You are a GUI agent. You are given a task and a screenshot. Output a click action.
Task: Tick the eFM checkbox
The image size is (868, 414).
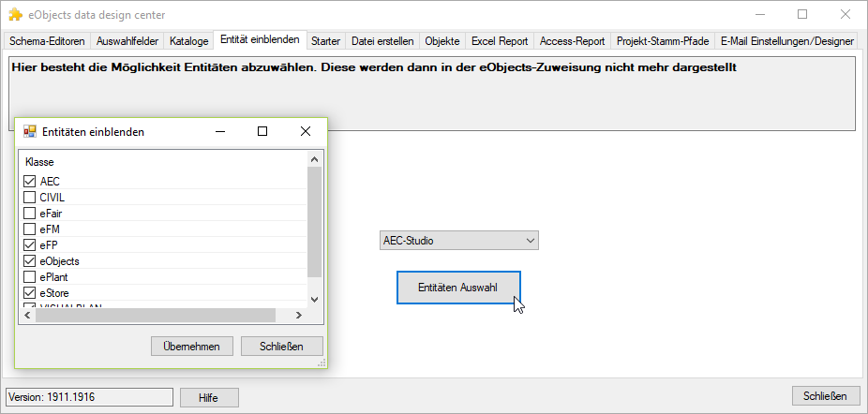[x=29, y=229]
